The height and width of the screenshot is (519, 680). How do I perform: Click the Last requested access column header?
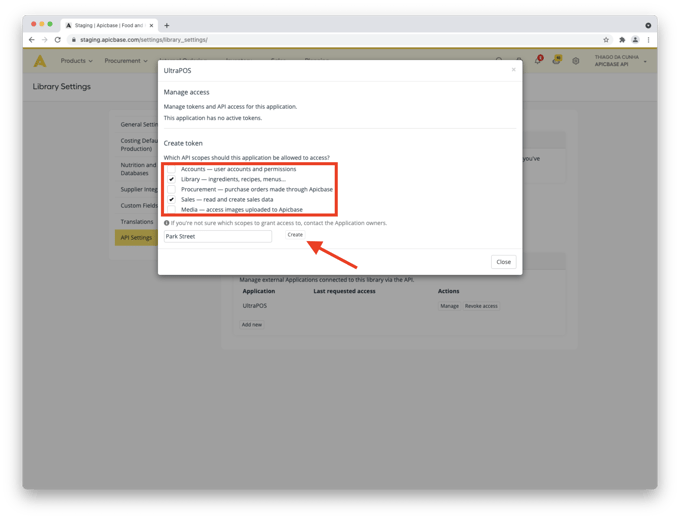click(344, 291)
